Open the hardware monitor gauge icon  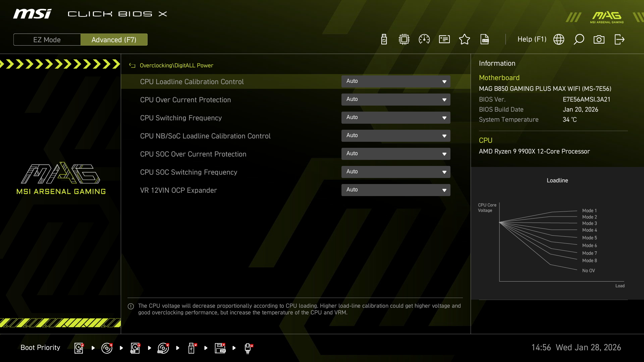[x=424, y=40]
